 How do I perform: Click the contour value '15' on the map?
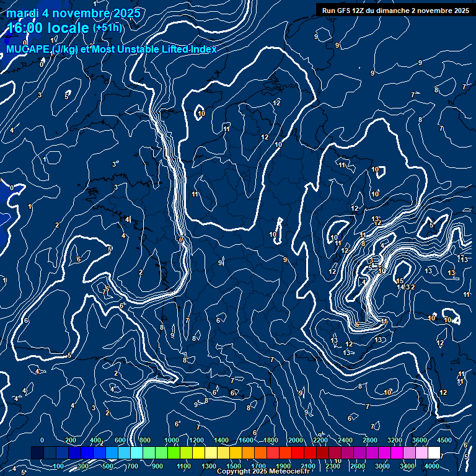point(400,281)
